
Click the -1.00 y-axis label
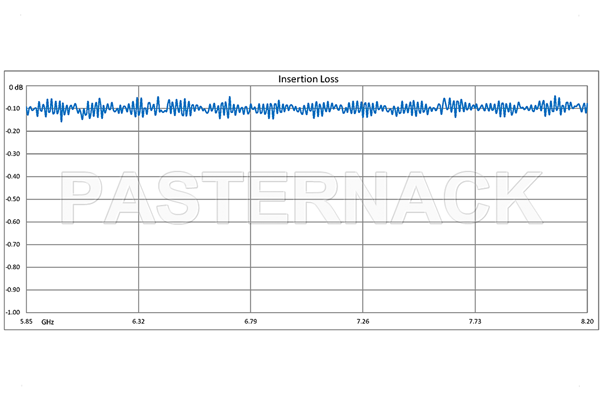point(15,311)
